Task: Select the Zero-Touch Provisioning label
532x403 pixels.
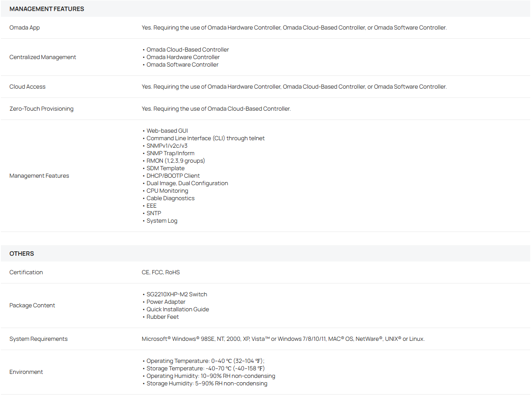Action: 41,108
